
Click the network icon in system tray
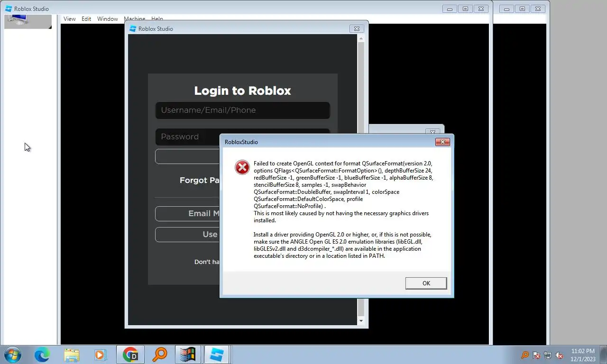coord(548,355)
